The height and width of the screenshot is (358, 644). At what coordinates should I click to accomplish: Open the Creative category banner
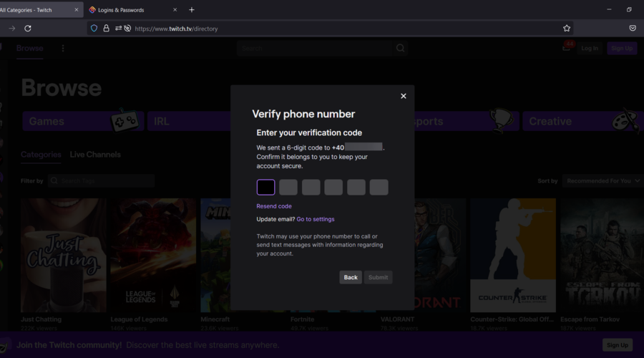click(582, 121)
